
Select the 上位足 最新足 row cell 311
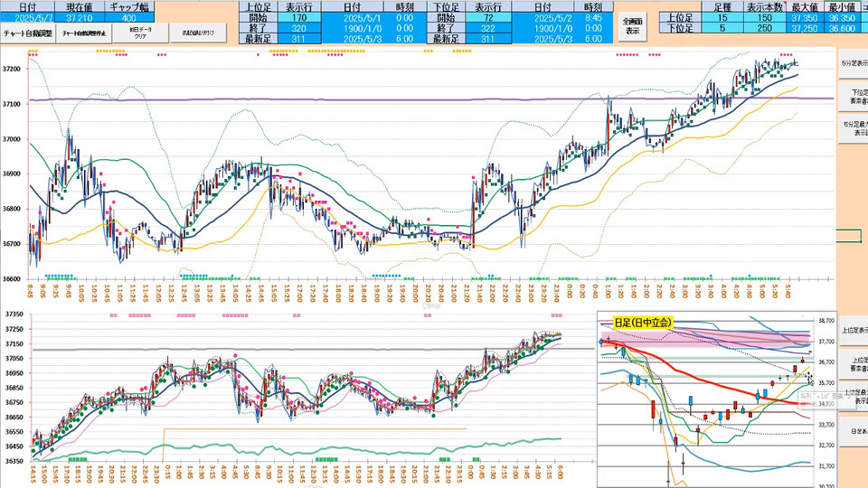(299, 39)
